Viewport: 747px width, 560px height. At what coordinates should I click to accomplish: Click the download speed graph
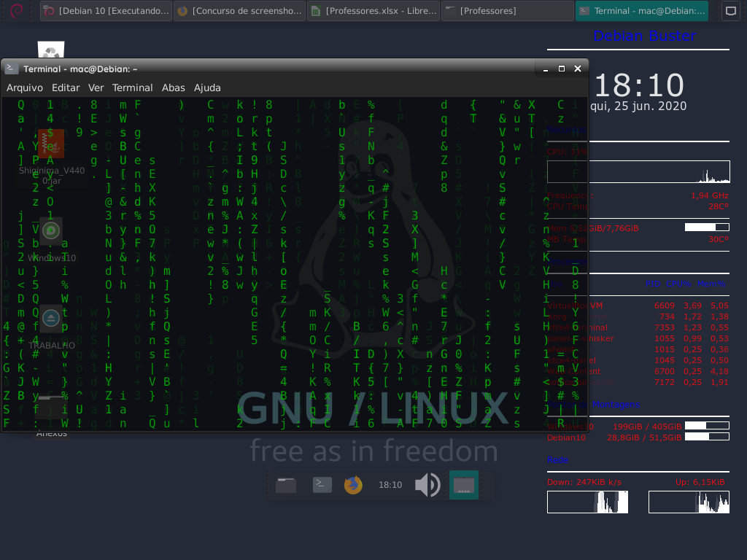click(587, 502)
